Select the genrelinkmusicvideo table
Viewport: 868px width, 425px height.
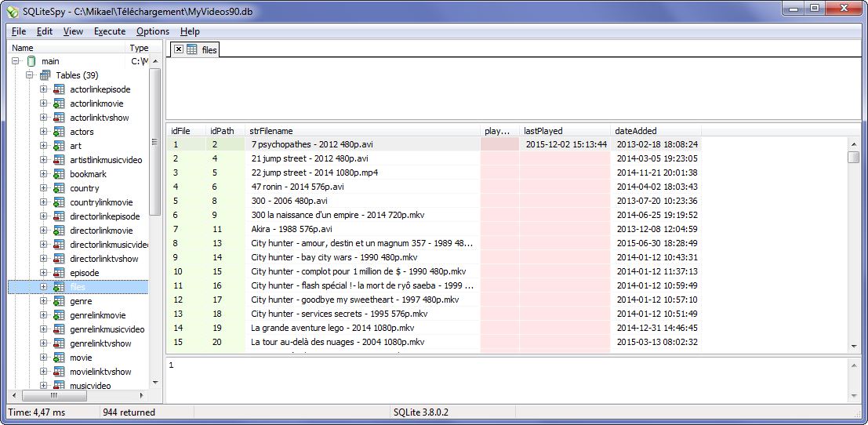pos(107,329)
